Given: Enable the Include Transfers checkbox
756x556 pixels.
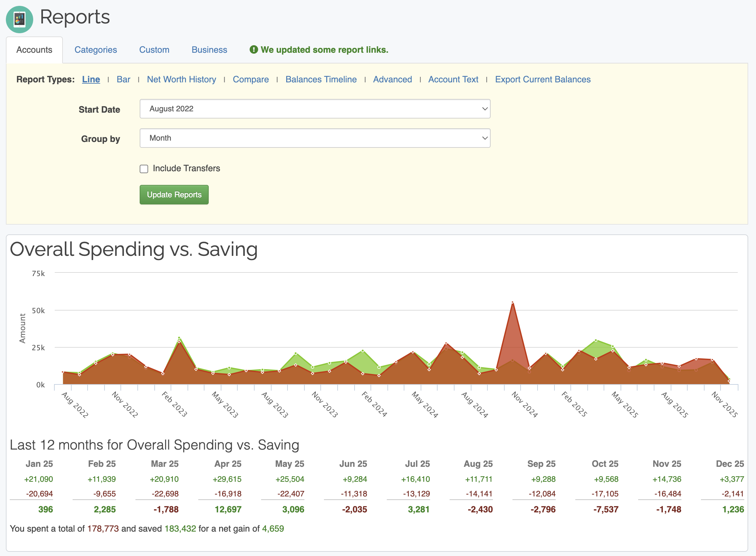Looking at the screenshot, I should click(x=144, y=169).
